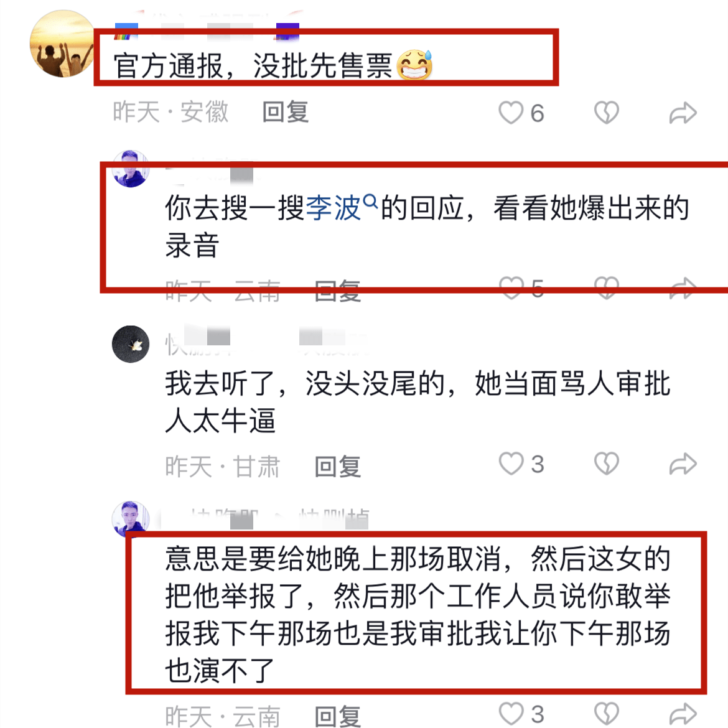This screenshot has width=728, height=728.
Task: Open the avatar beside the 李波 comment
Action: click(x=131, y=169)
